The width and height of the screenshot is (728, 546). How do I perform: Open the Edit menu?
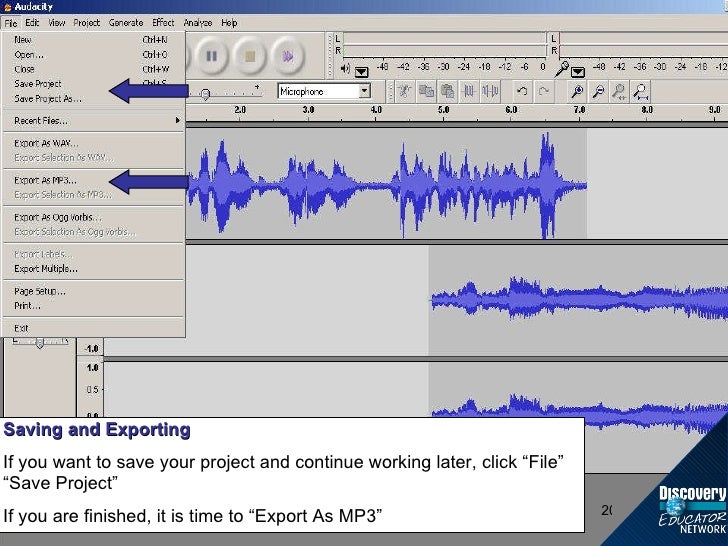coord(32,22)
